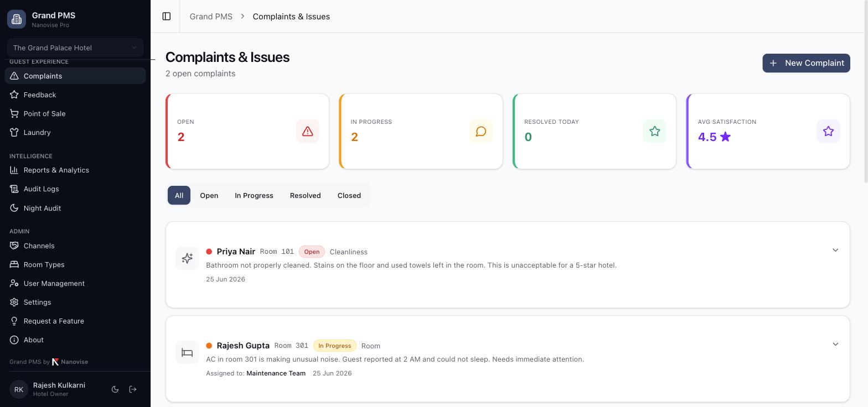Click the Open complaints warning triangle icon

pyautogui.click(x=307, y=132)
